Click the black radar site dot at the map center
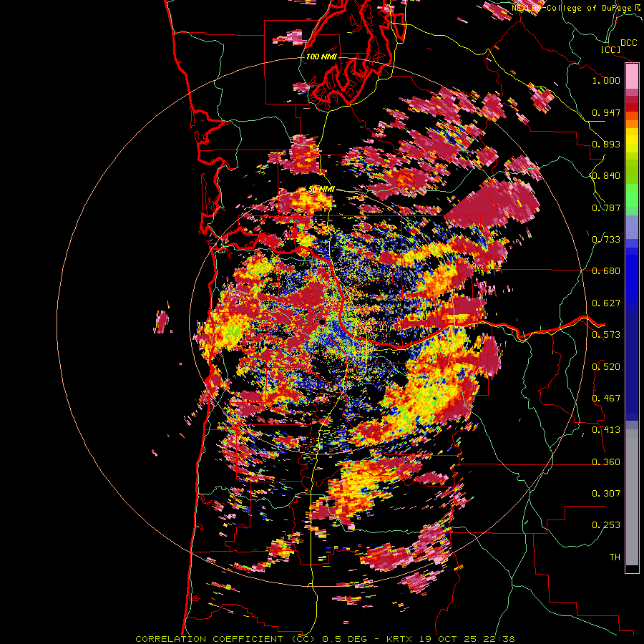This screenshot has width=644, height=644. click(x=323, y=321)
